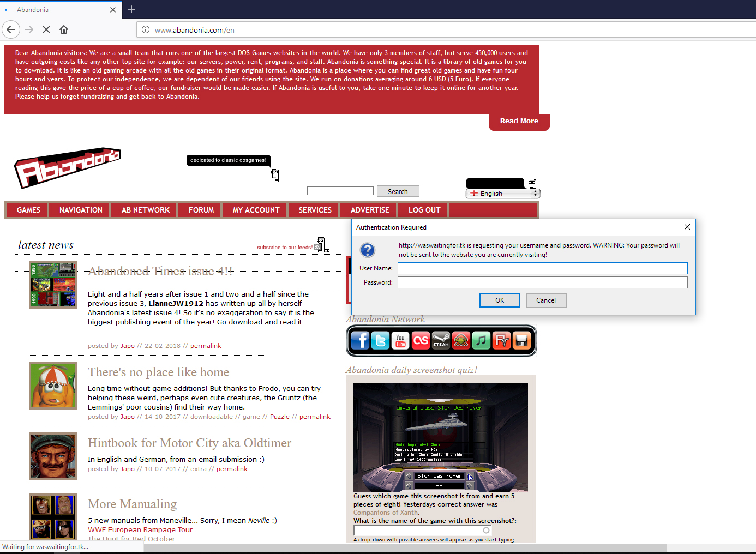Click the browser forward arrow
Image resolution: width=756 pixels, height=554 pixels.
coord(29,29)
